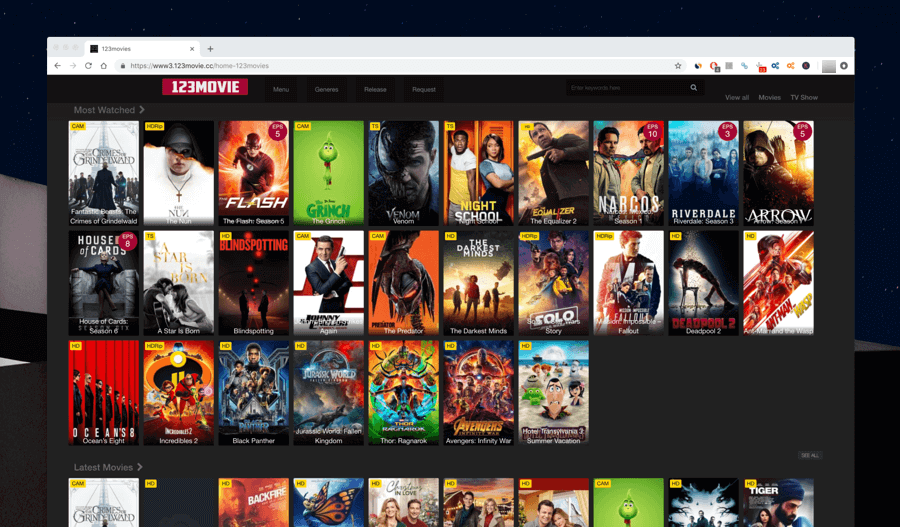Open Mission: Impossible Fallout poster
Image resolution: width=900 pixels, height=527 pixels.
[x=629, y=283]
